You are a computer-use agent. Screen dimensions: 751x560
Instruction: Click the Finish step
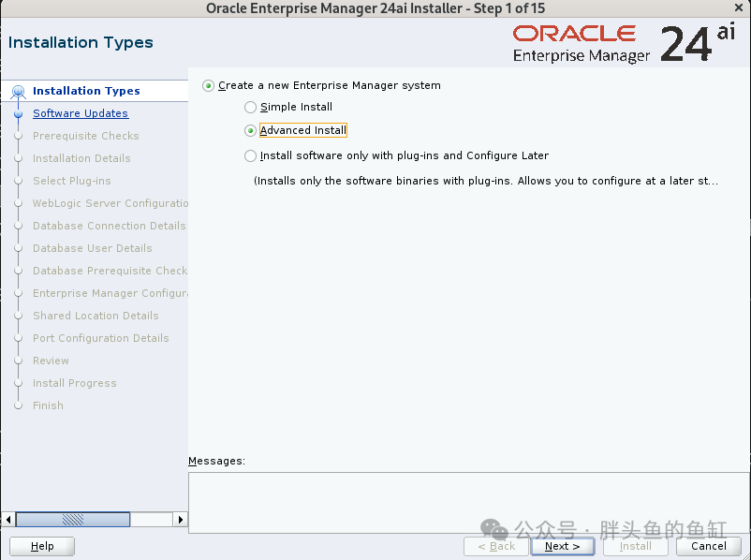pyautogui.click(x=48, y=406)
